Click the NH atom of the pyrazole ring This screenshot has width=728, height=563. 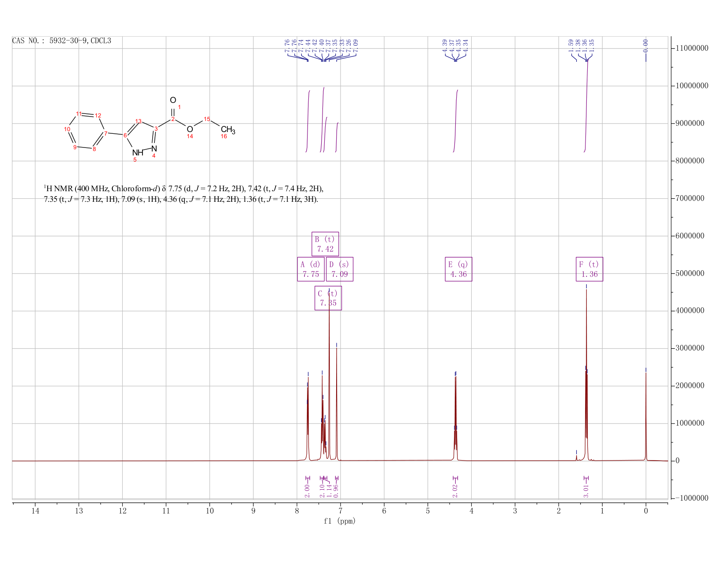tap(137, 153)
